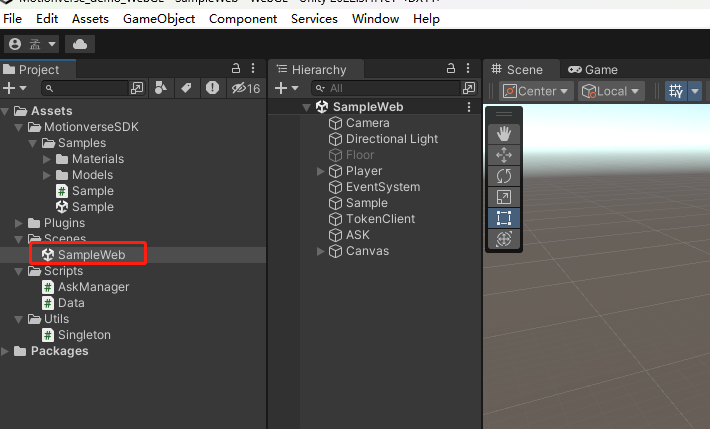The image size is (710, 429).
Task: Switch to the Game tab
Action: [x=593, y=69]
